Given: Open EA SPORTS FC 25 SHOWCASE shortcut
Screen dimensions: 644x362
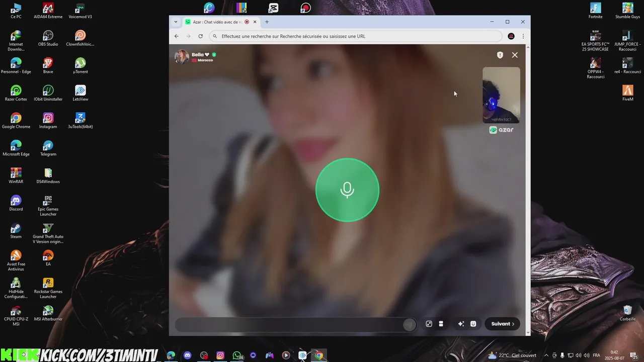Looking at the screenshot, I should pyautogui.click(x=595, y=41).
